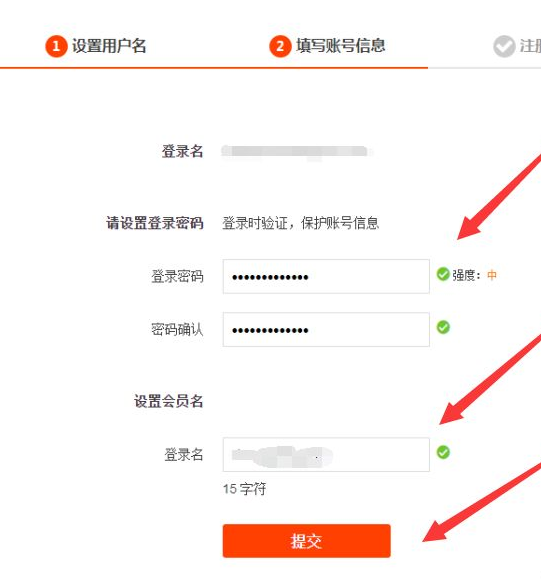Click the 设置会员名 section heading
Viewport: 541px width, 579px height.
(x=168, y=401)
